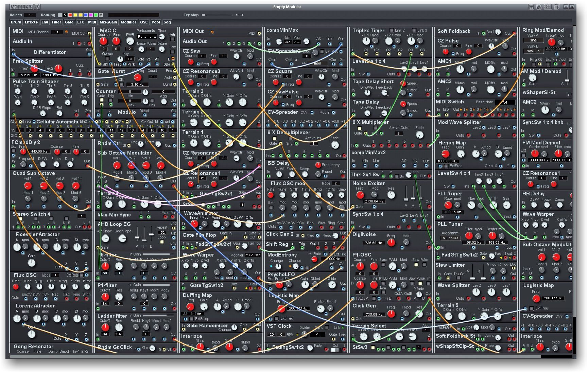The height and width of the screenshot is (372, 588).
Task: Click the MVC C PWR knob
Action: pos(130,41)
